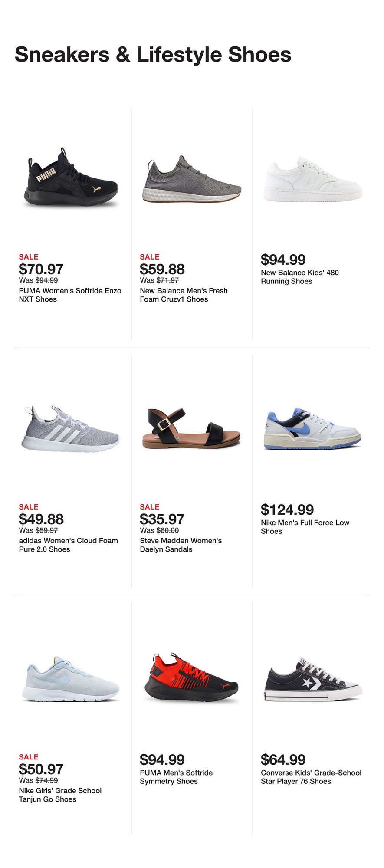View the Nike Full Force Low shoe image
Viewport: 384px width, 868px height.
(312, 429)
